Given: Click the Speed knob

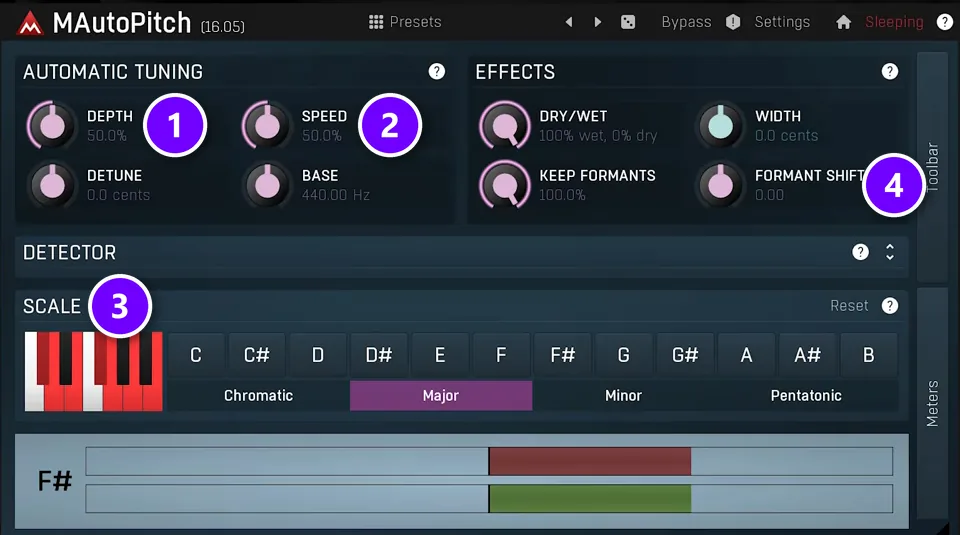Looking at the screenshot, I should point(266,125).
